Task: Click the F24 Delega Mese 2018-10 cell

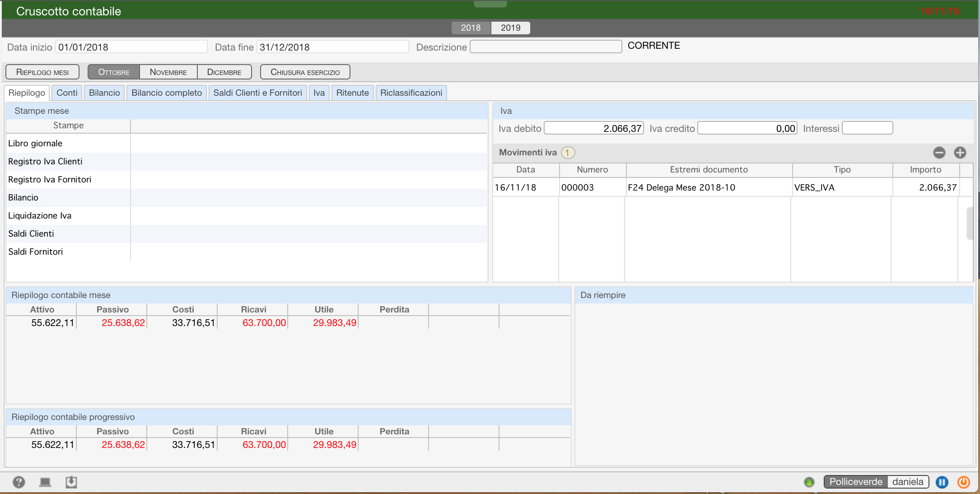Action: 709,187
